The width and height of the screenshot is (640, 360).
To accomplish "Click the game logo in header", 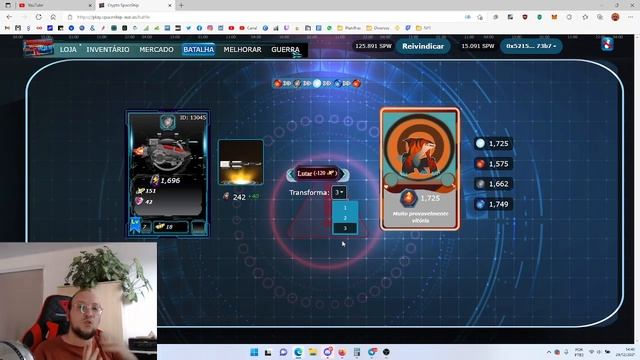I will coord(39,48).
